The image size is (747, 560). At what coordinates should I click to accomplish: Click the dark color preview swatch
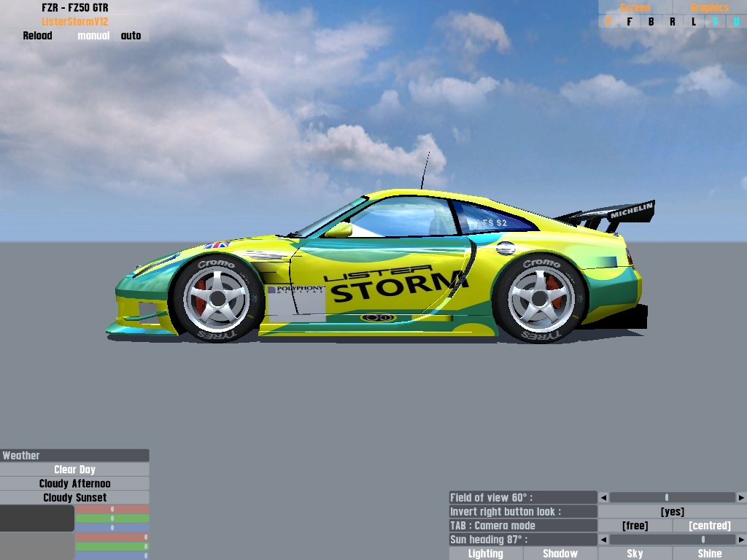pyautogui.click(x=37, y=518)
